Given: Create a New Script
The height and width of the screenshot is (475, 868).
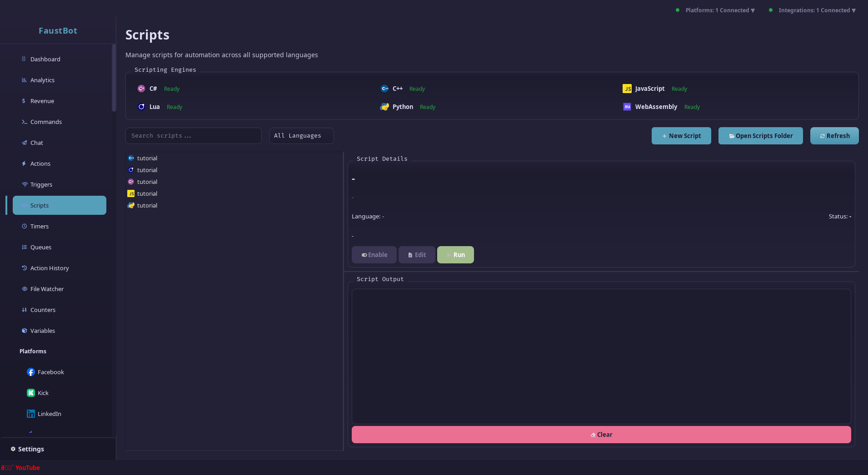Looking at the screenshot, I should pyautogui.click(x=681, y=135).
